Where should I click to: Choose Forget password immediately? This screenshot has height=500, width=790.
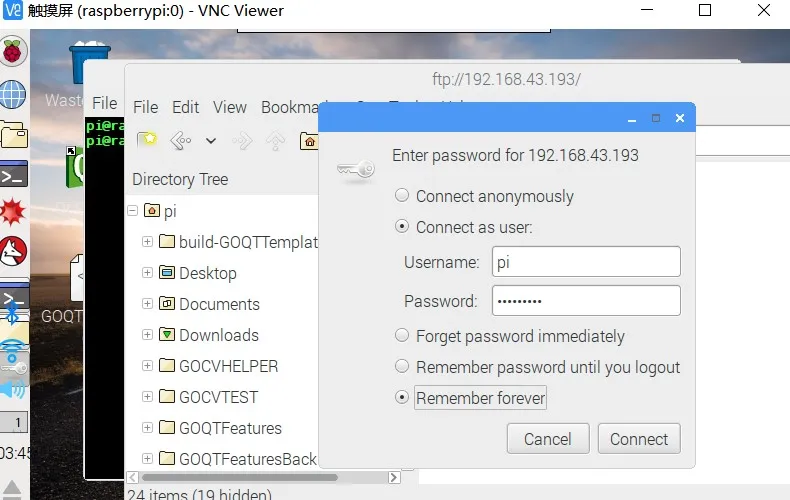point(402,336)
